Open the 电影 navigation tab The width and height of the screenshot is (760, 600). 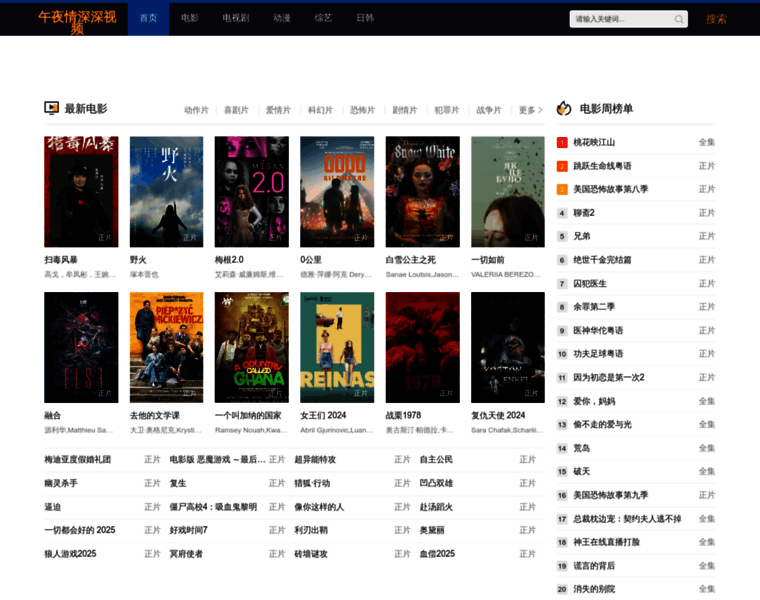coord(190,18)
